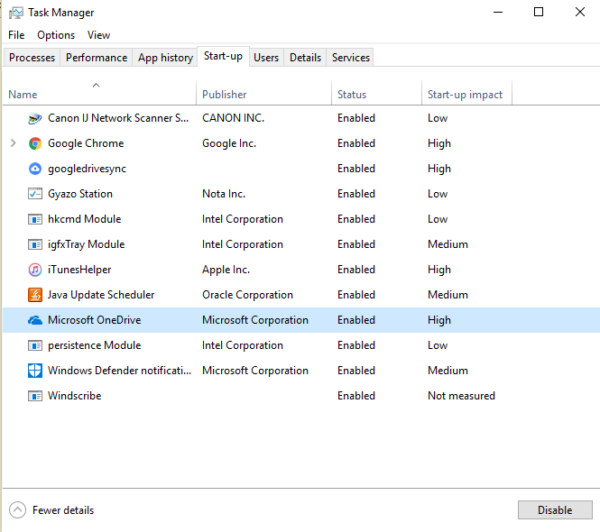Screen dimensions: 600x532
Task: Click the Medium impact for igfxTray Module
Action: (x=448, y=245)
